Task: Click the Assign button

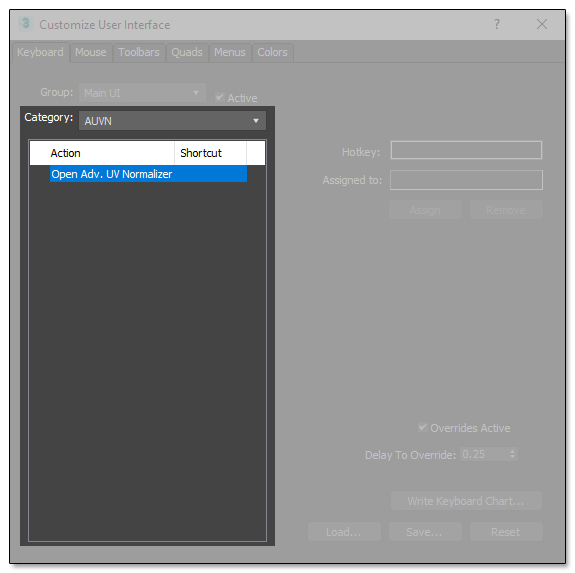Action: pos(425,210)
